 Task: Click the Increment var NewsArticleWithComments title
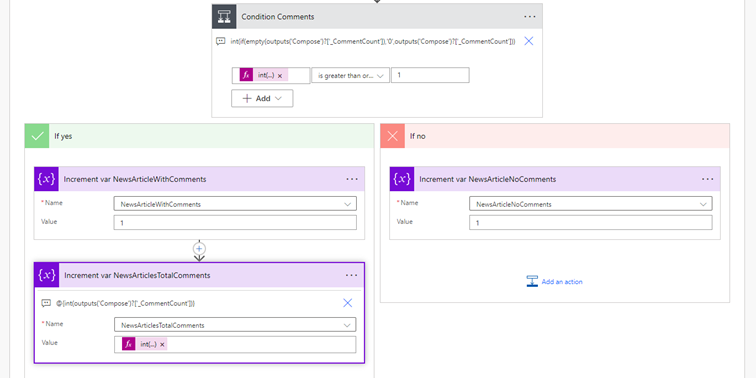[135, 179]
